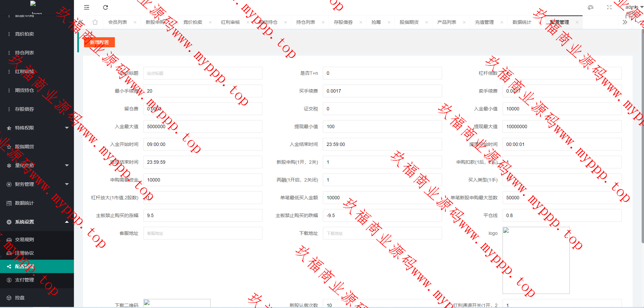Go to the home tab icon
The height and width of the screenshot is (308, 644).
95,22
